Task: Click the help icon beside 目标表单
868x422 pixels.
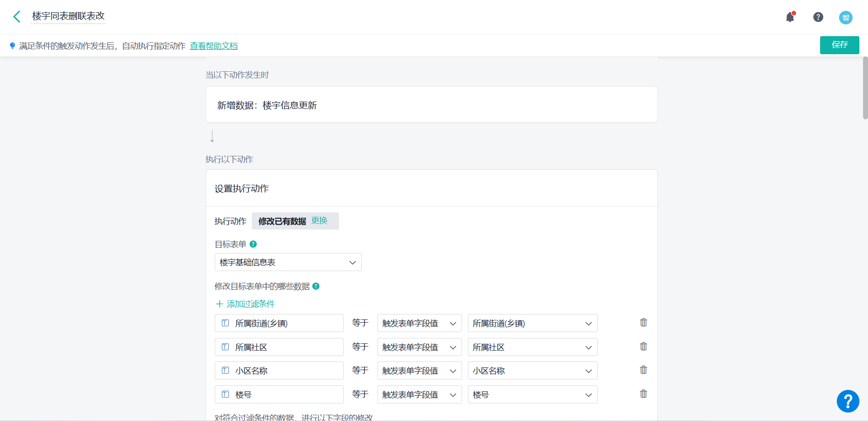Action: point(253,244)
